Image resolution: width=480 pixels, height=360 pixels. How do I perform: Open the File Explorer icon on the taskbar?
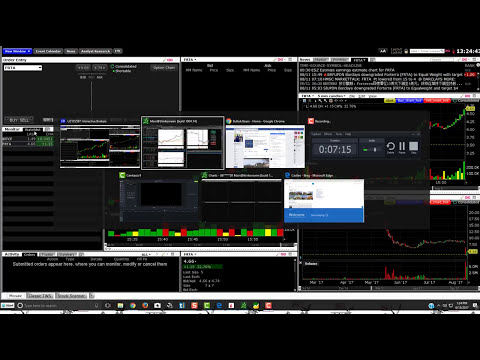pos(120,305)
